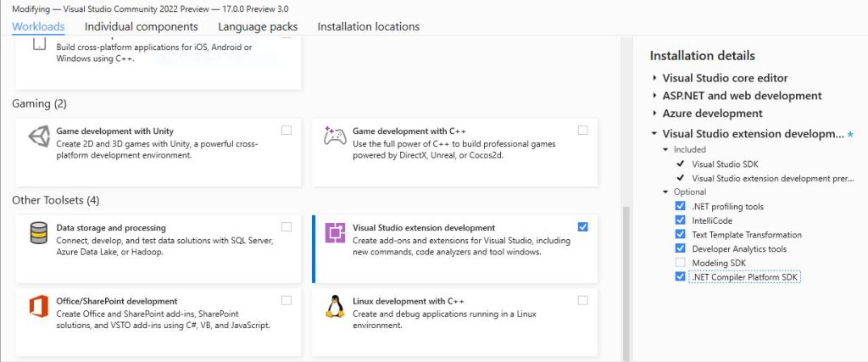The width and height of the screenshot is (868, 362).
Task: Click the Linux penguin icon
Action: pyautogui.click(x=336, y=306)
